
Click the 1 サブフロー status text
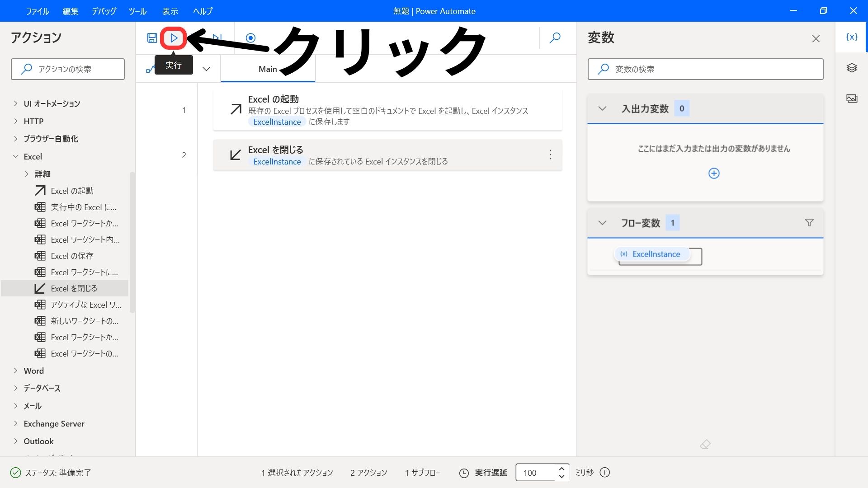(423, 473)
